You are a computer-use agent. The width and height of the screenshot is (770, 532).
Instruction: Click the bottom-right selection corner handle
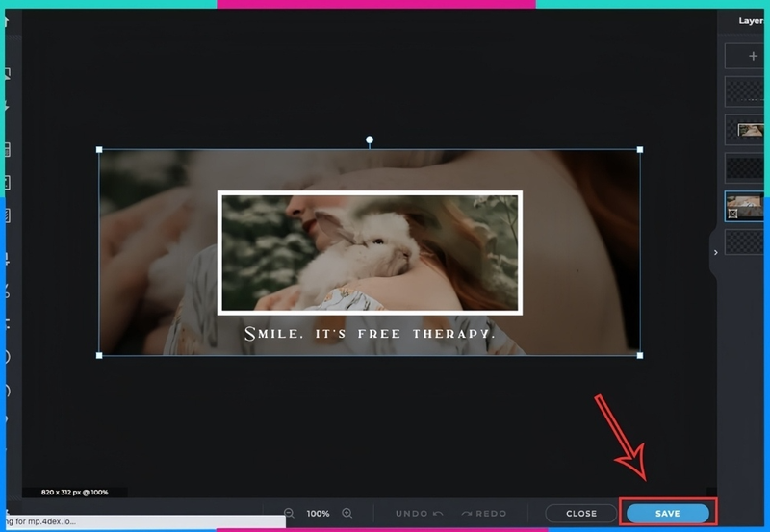click(x=640, y=355)
